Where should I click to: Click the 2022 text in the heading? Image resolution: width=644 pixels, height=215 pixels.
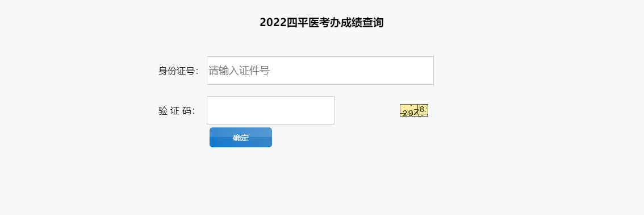click(x=273, y=23)
